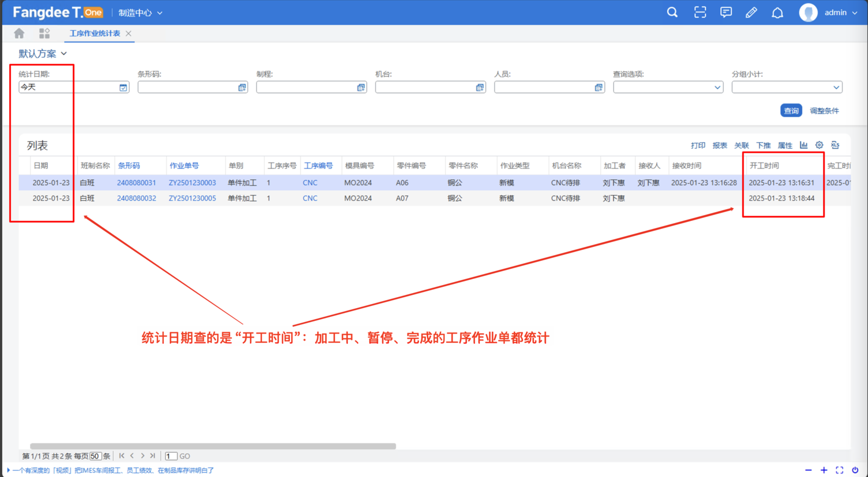Viewport: 868px width, 477px height.
Task: Click the Fangdee T.One logo
Action: [x=58, y=12]
